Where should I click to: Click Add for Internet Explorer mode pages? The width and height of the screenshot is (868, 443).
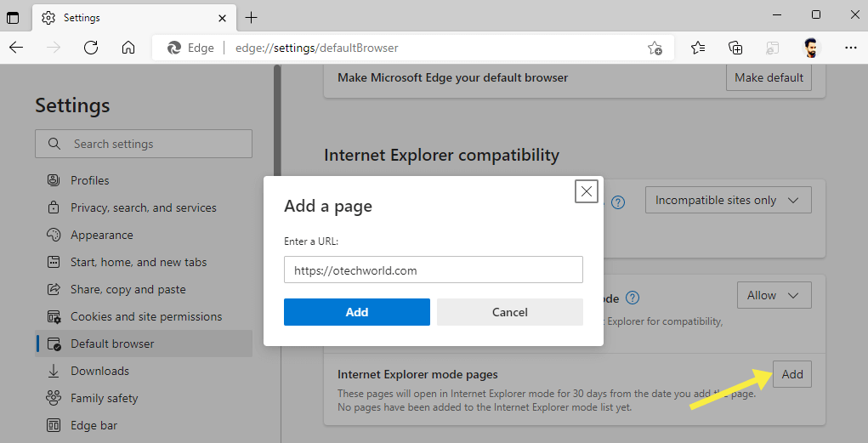click(x=792, y=374)
